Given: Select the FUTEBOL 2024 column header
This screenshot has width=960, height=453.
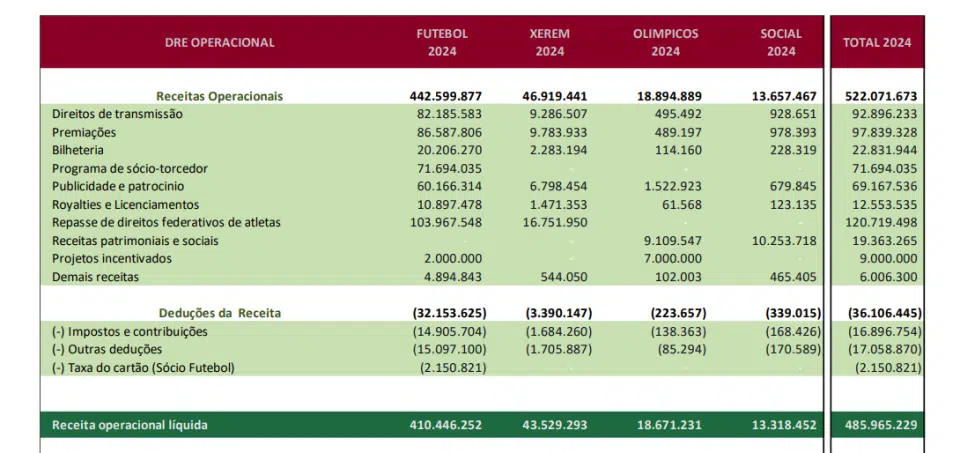Looking at the screenshot, I should (442, 43).
